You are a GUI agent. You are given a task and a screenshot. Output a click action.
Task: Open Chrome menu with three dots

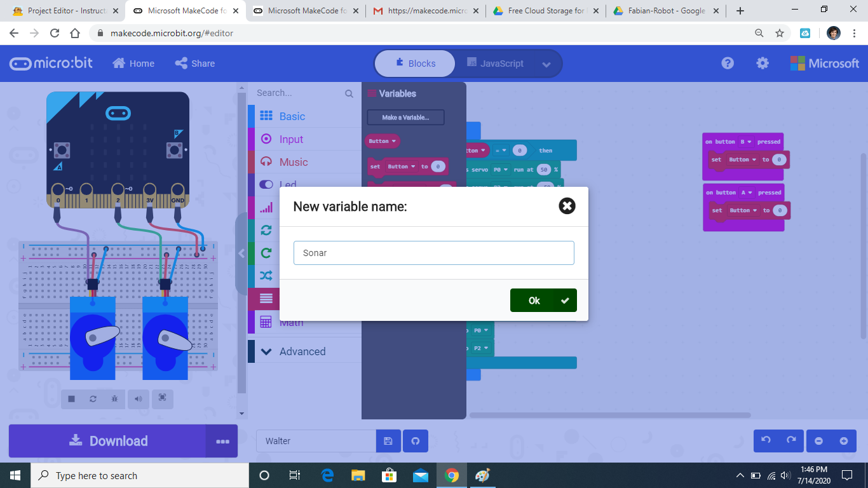pos(855,33)
